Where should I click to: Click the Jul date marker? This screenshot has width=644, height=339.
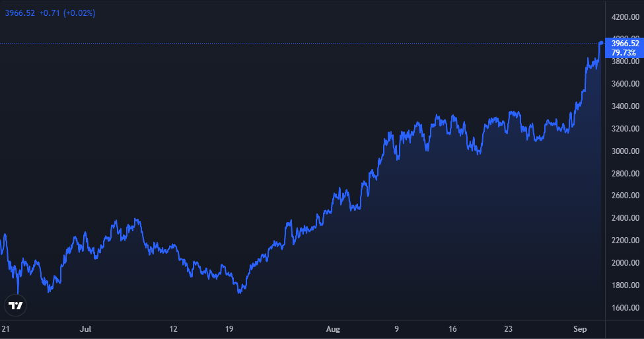pos(85,328)
